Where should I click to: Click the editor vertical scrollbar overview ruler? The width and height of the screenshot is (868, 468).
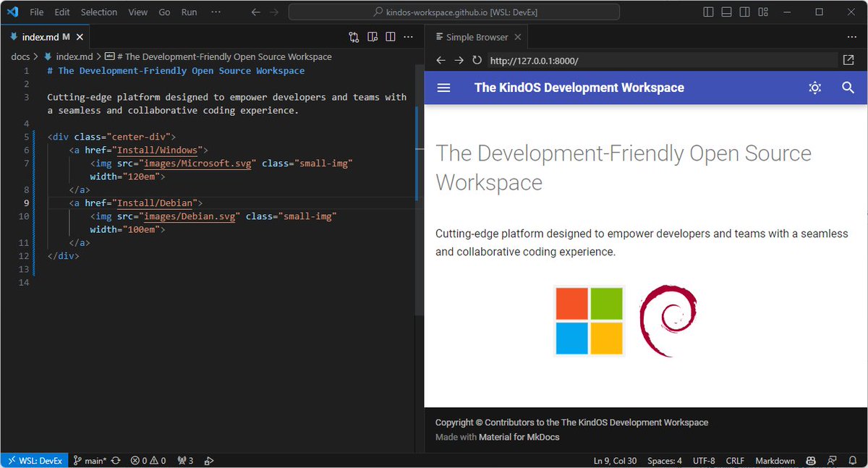coord(420,188)
